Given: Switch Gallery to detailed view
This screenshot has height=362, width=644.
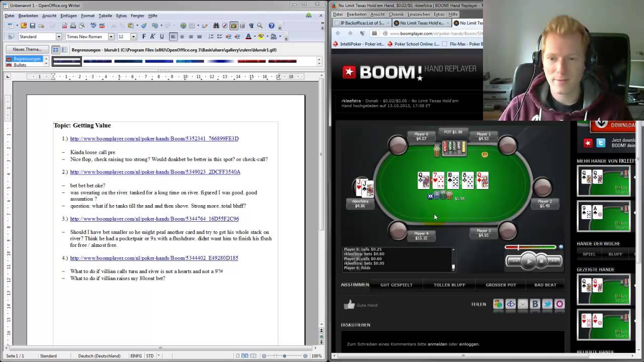Looking at the screenshot, I should [x=64, y=50].
